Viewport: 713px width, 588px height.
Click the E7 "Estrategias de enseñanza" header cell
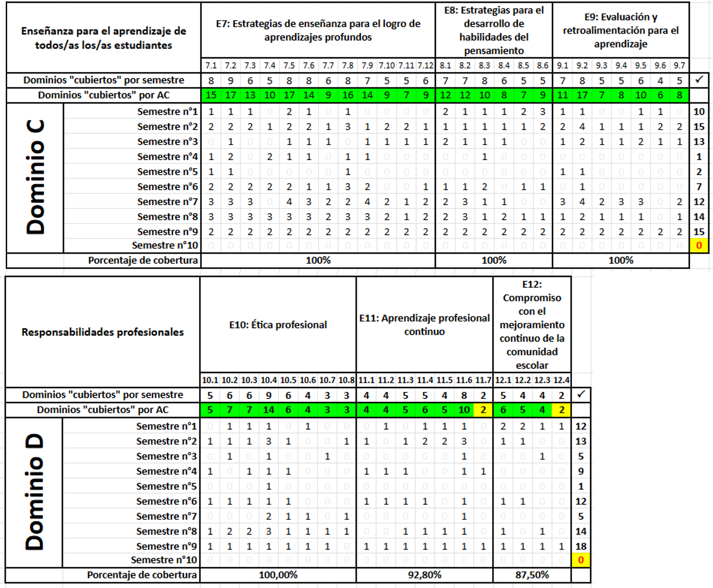318,30
